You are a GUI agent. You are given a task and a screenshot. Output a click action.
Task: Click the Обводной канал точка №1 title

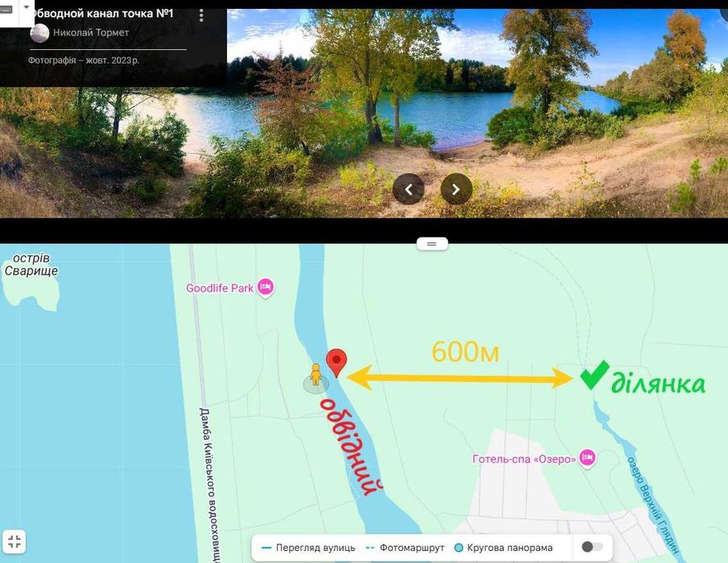click(x=101, y=14)
